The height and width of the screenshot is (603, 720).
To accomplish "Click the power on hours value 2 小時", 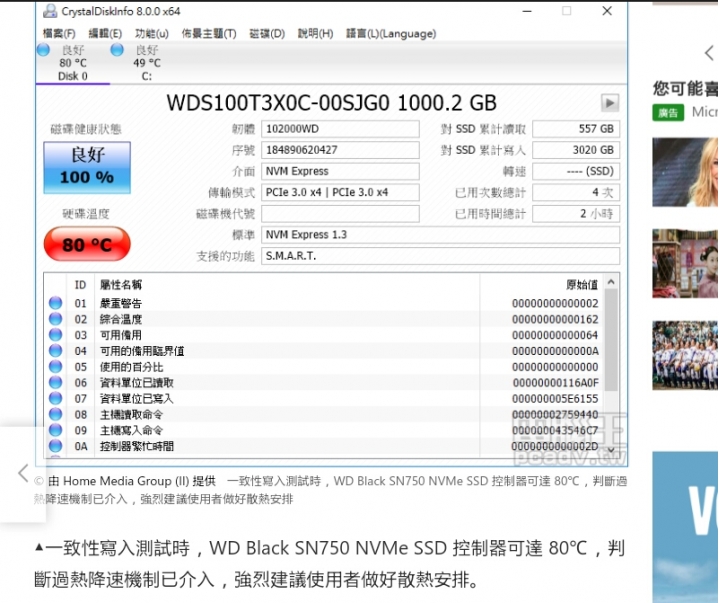I will point(576,214).
